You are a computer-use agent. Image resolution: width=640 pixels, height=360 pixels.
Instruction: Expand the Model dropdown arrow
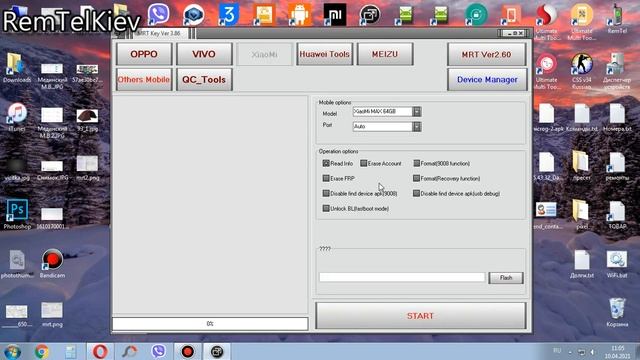[416, 111]
